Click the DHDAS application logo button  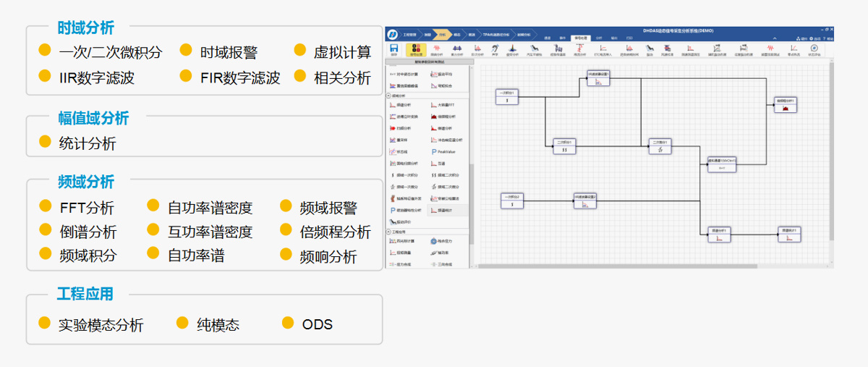pos(392,35)
